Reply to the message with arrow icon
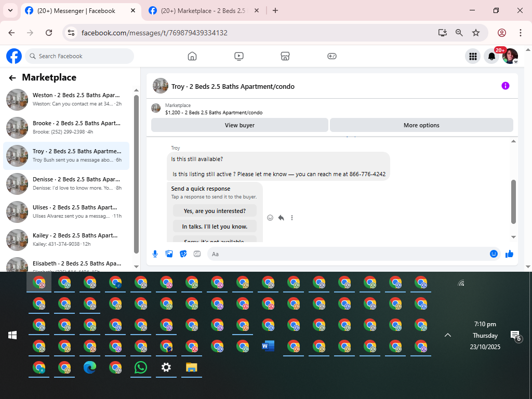Screen dimensions: 532x399 pos(281,218)
